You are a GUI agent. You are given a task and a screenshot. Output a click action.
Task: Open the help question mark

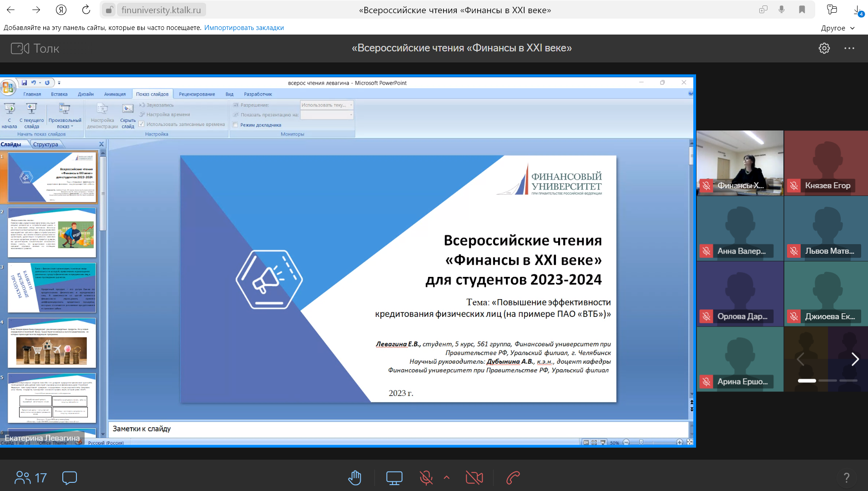846,477
